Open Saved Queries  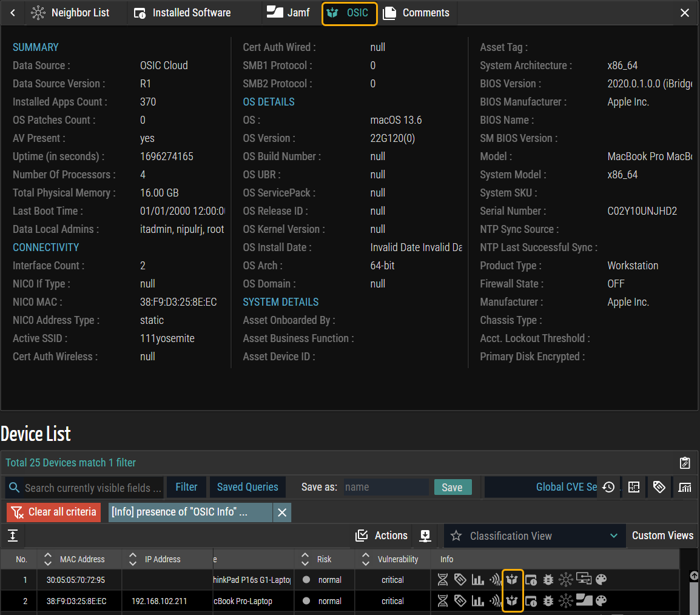coord(247,487)
